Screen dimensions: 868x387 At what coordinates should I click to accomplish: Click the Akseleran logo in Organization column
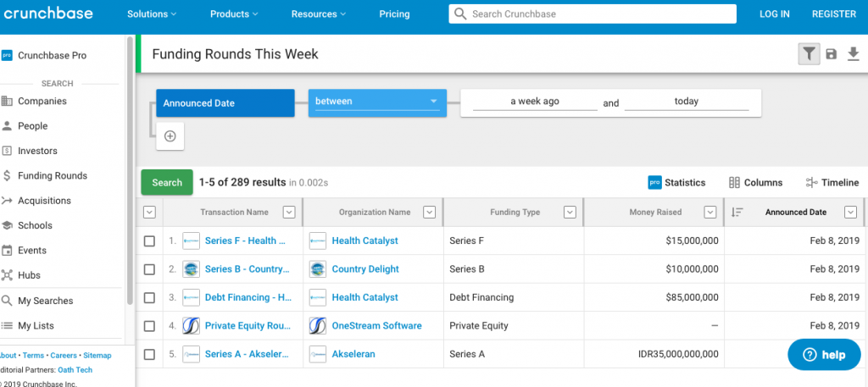[318, 354]
